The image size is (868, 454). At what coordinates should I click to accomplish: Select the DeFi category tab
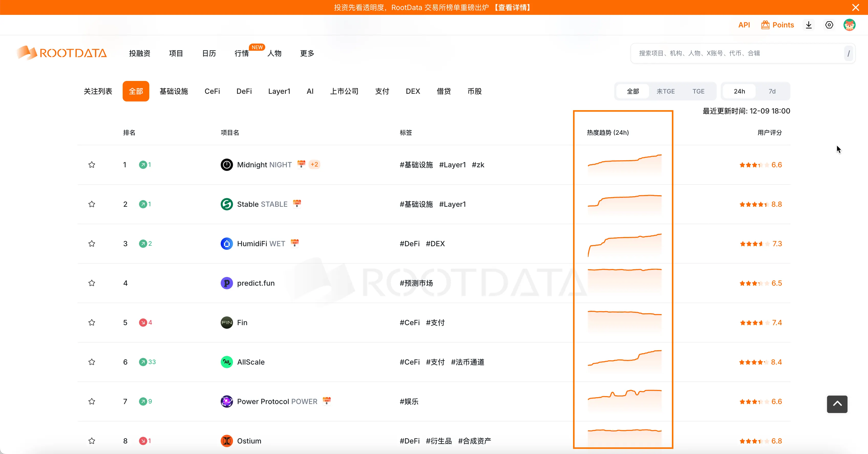(244, 91)
